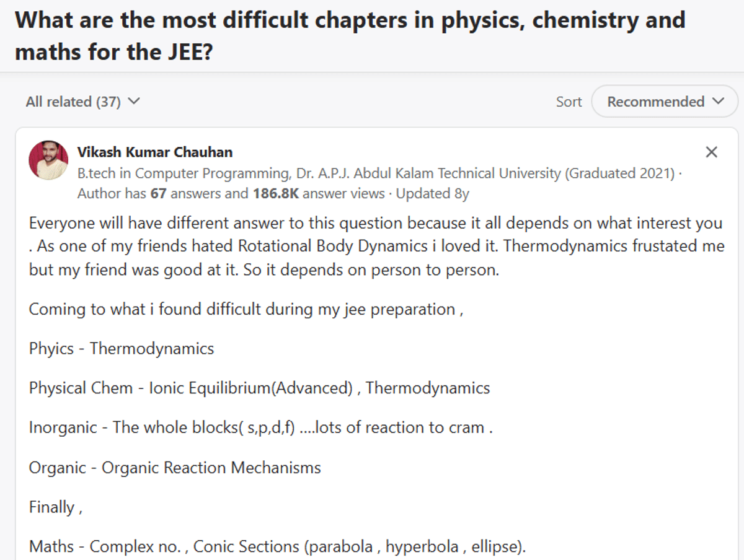The image size is (744, 560).
Task: Click Vikash Kumar Chauhan's profile picture
Action: pos(48,160)
